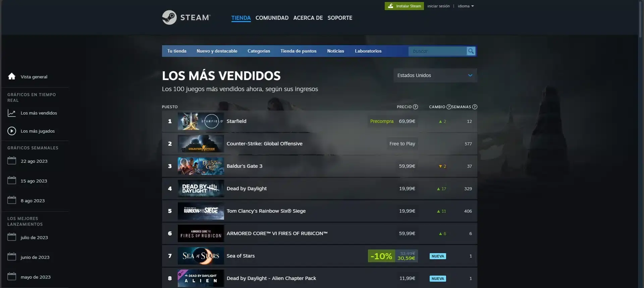
Task: Click the Instalar Steam button
Action: point(404,6)
